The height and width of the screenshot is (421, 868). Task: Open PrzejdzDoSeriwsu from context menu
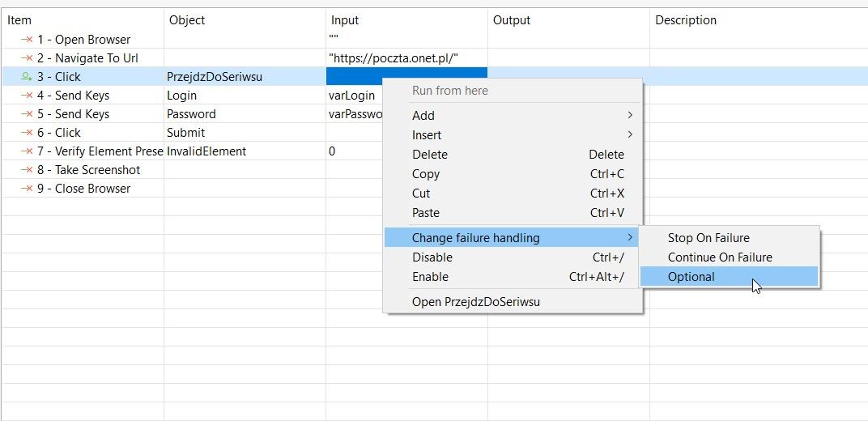475,302
